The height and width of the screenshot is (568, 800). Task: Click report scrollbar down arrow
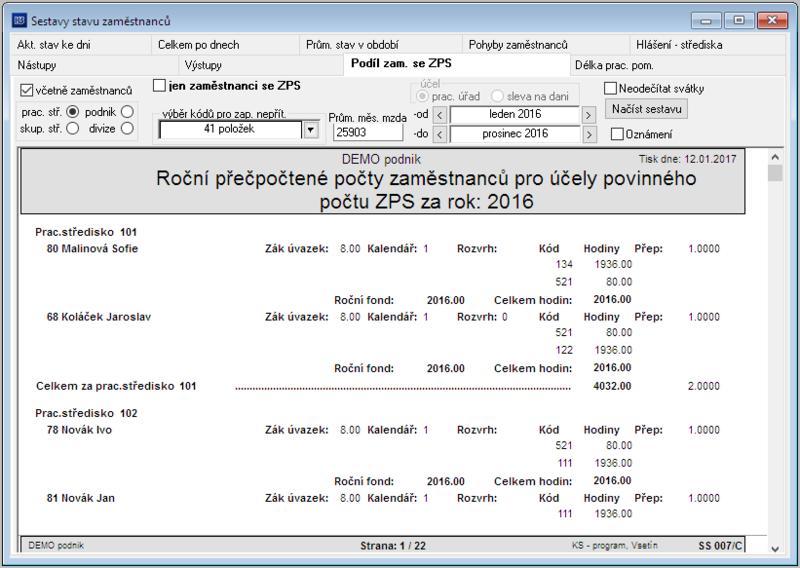(x=775, y=549)
